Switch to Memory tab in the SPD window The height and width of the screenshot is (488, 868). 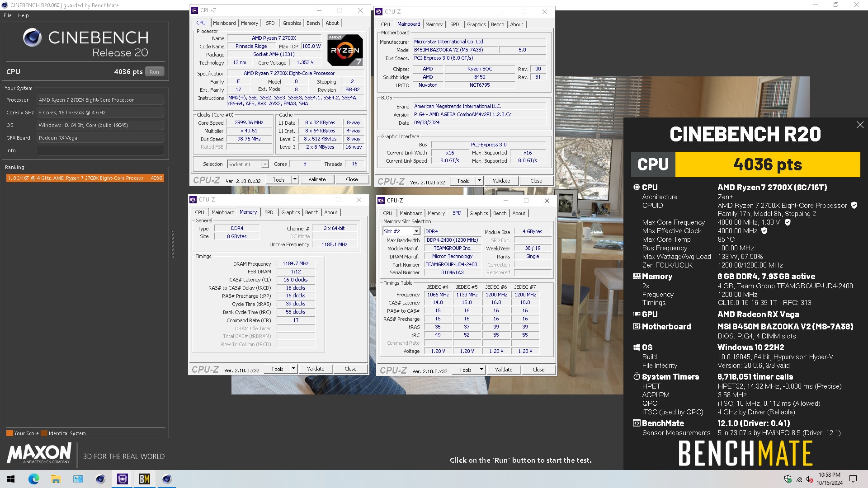436,213
